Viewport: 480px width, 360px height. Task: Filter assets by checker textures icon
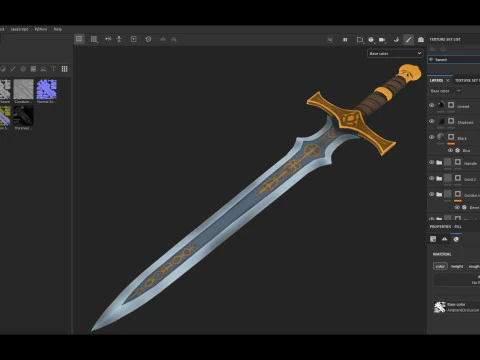(x=33, y=69)
